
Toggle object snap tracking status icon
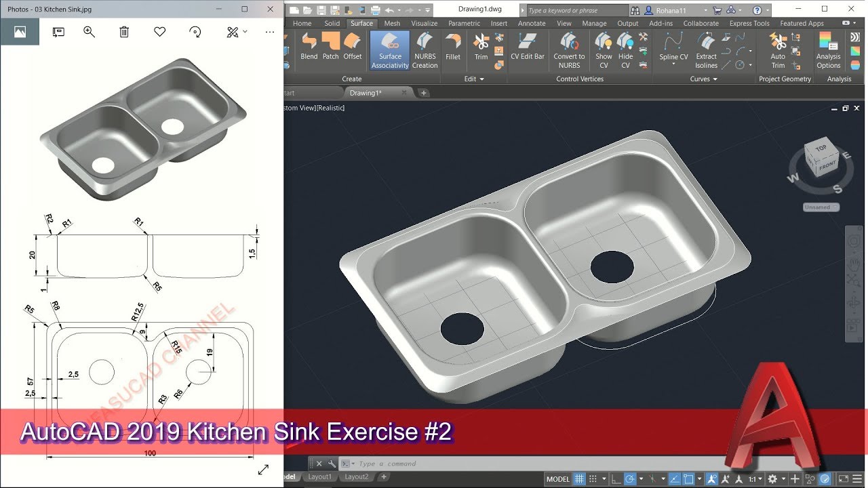[674, 479]
